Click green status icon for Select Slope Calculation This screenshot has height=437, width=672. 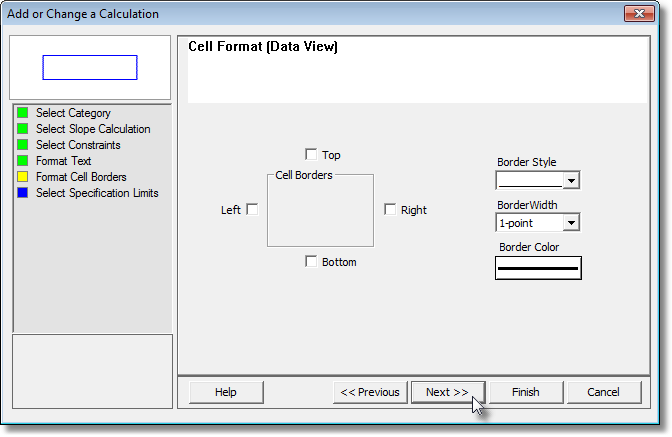[x=23, y=129]
